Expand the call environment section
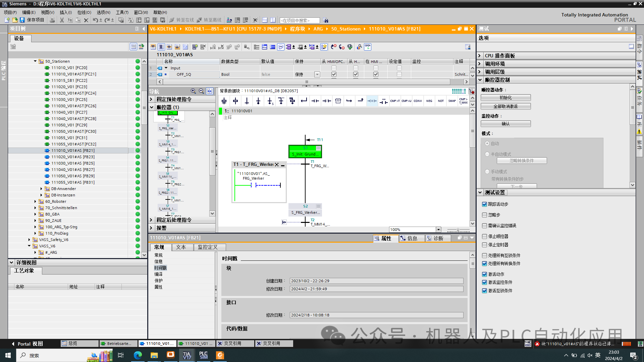The height and width of the screenshot is (362, 644). 480,64
